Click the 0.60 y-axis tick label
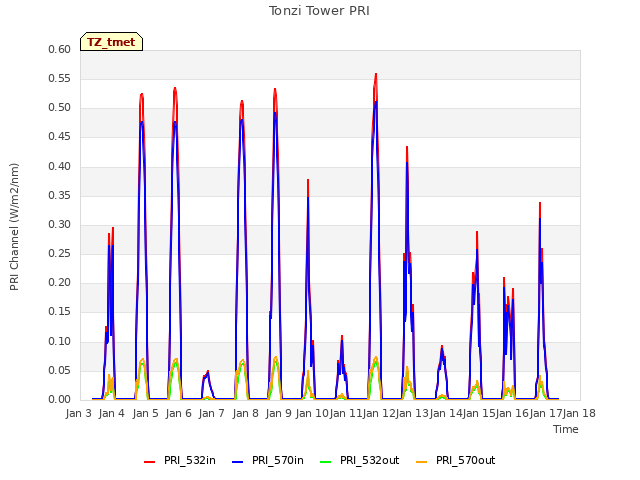The height and width of the screenshot is (480, 640). point(60,49)
